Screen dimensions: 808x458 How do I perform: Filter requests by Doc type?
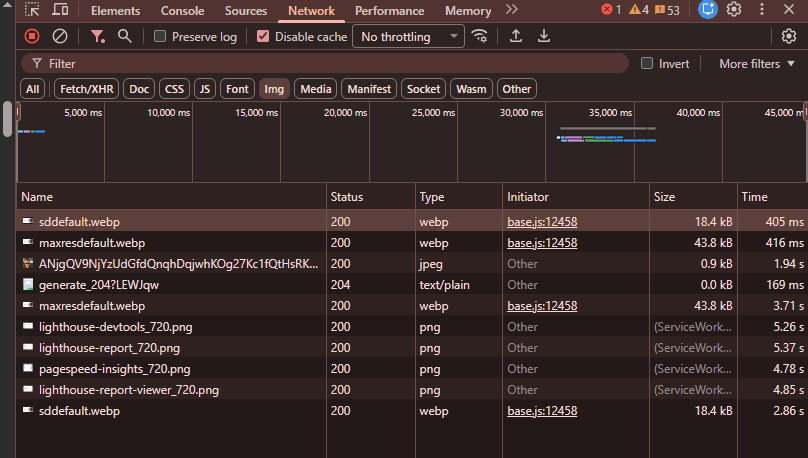(x=139, y=89)
